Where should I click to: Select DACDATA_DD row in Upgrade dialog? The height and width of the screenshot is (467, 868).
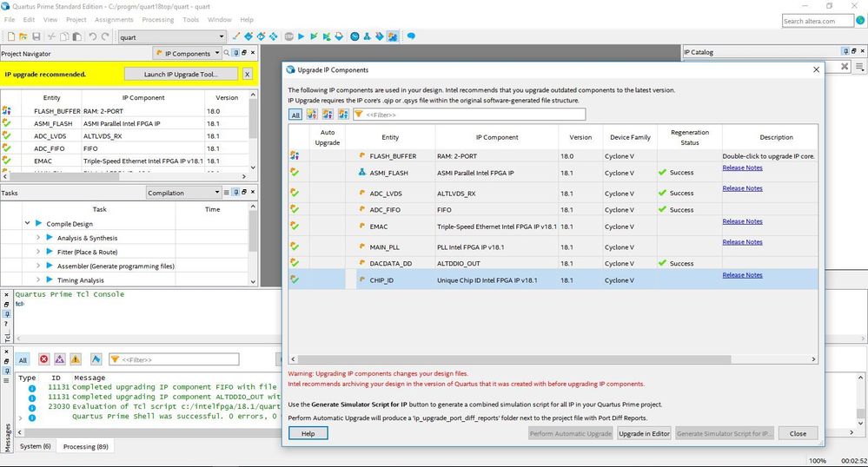(553, 263)
